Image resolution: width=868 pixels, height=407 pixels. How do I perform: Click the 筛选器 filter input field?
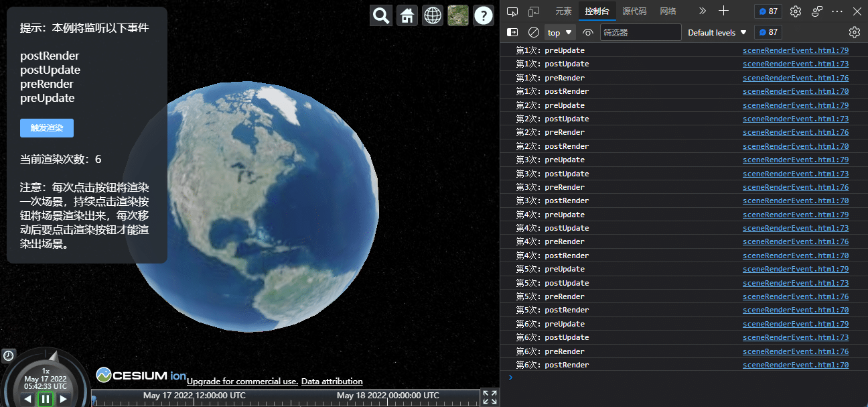click(x=640, y=32)
